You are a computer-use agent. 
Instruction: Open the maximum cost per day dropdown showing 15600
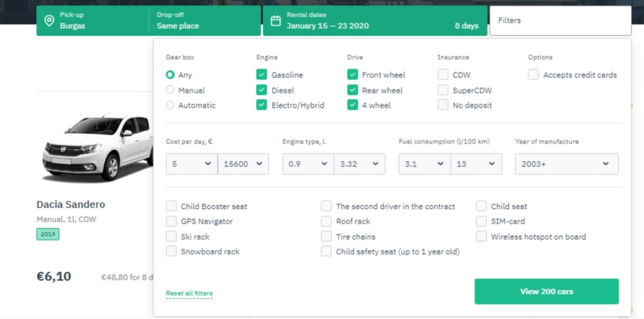point(243,164)
